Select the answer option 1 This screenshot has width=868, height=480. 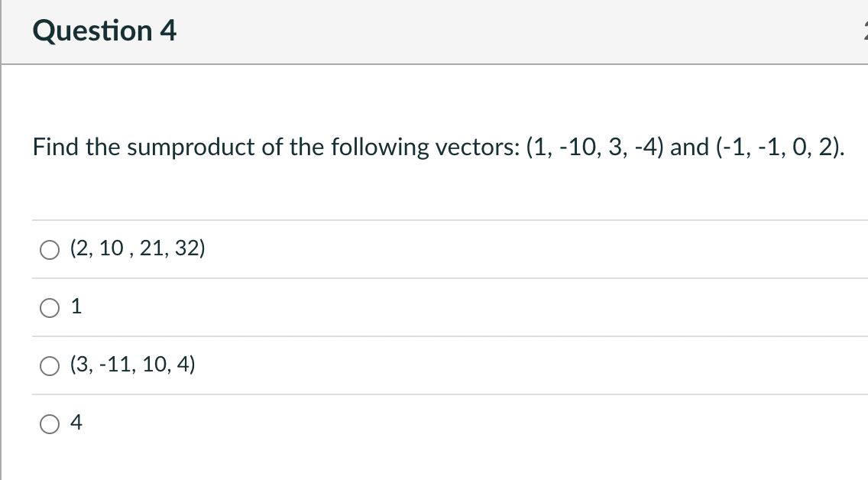(x=50, y=307)
